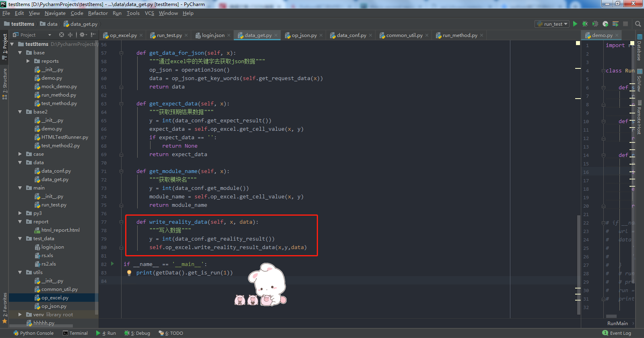644x338 pixels.
Task: Open the 4: Run tool window
Action: click(x=106, y=333)
